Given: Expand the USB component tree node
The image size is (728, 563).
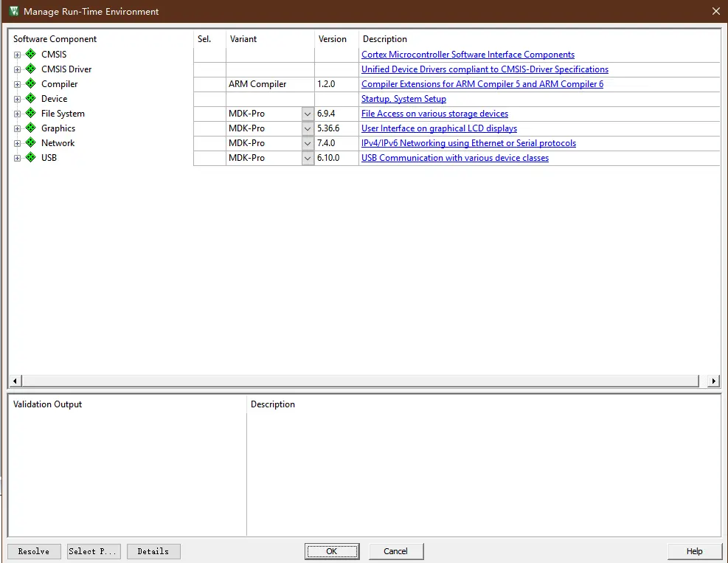Looking at the screenshot, I should (17, 158).
